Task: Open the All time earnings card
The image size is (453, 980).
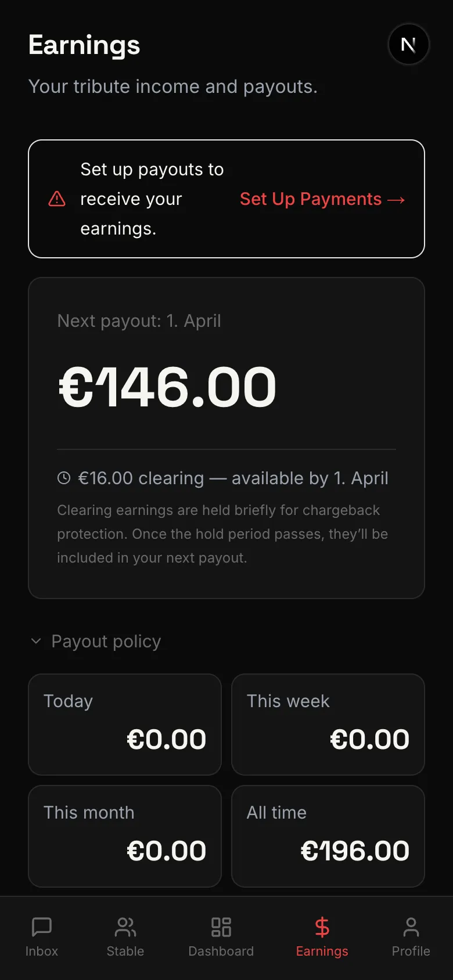Action: [x=328, y=836]
